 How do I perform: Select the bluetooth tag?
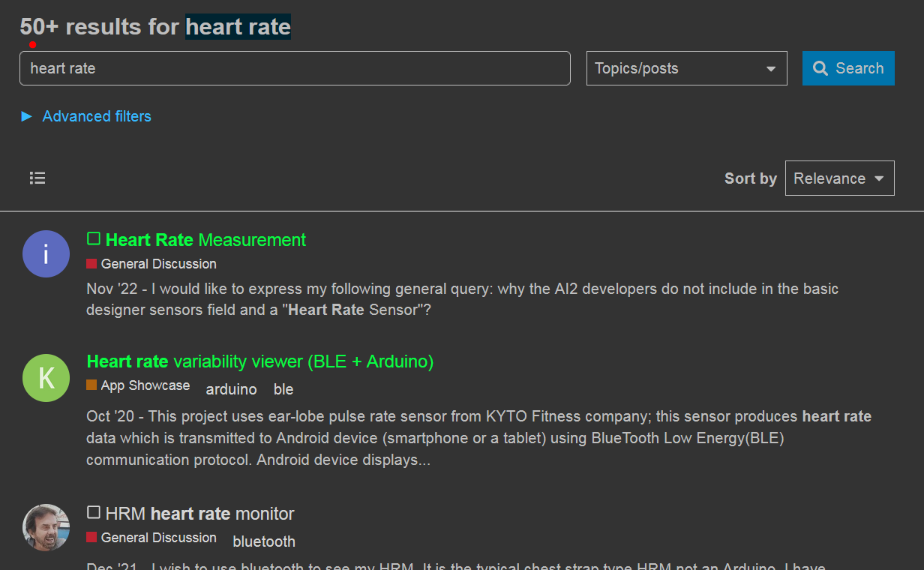(x=264, y=541)
